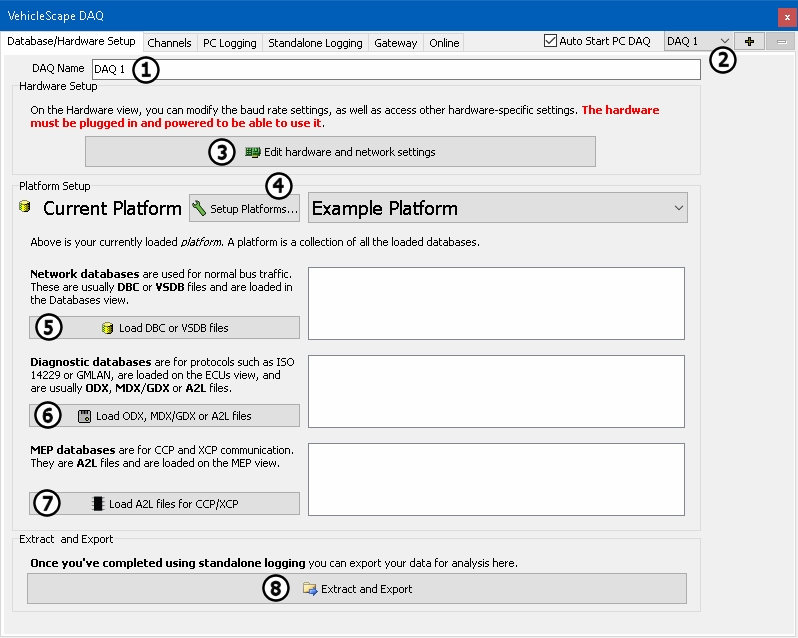This screenshot has width=798, height=638.
Task: Open Setup Platforms with the wrench button
Action: [x=244, y=209]
